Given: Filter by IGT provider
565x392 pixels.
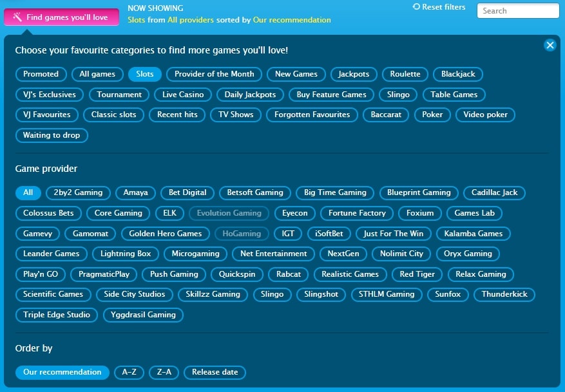Looking at the screenshot, I should (288, 234).
